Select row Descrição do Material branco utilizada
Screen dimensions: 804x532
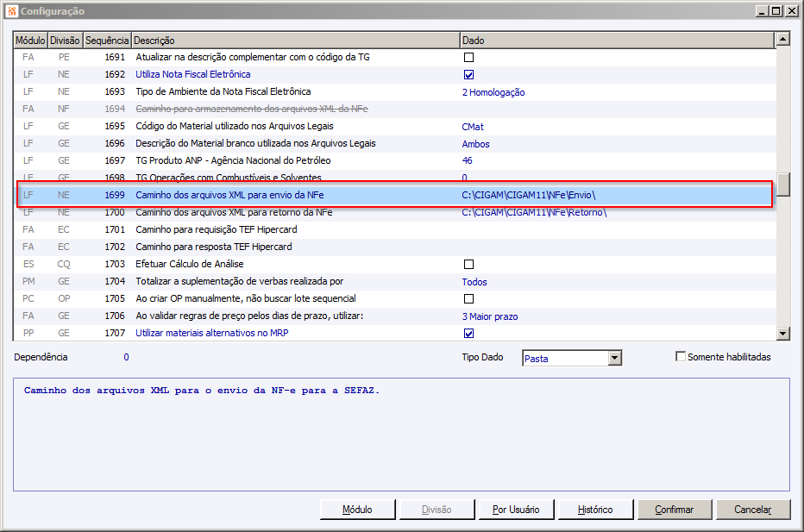pos(395,143)
